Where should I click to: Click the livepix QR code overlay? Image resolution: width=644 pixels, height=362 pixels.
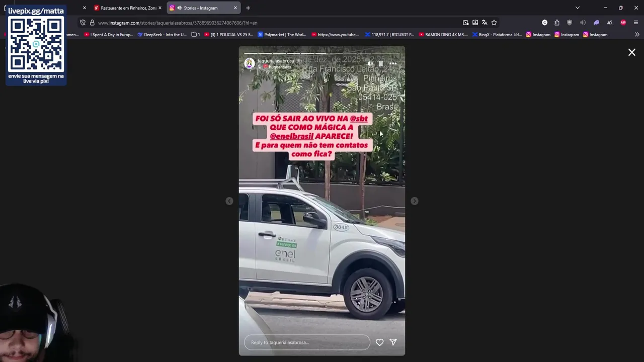pos(36,44)
